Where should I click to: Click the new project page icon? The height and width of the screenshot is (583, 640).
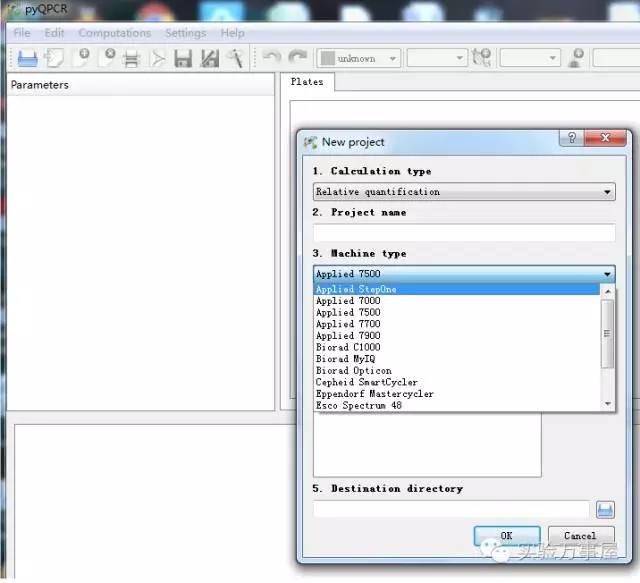point(54,58)
